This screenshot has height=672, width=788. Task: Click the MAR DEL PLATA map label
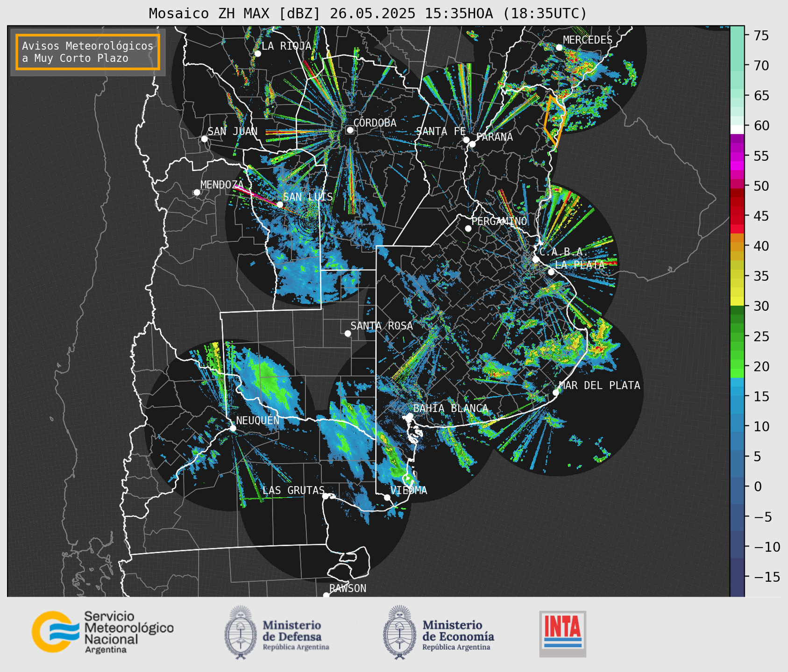click(600, 386)
